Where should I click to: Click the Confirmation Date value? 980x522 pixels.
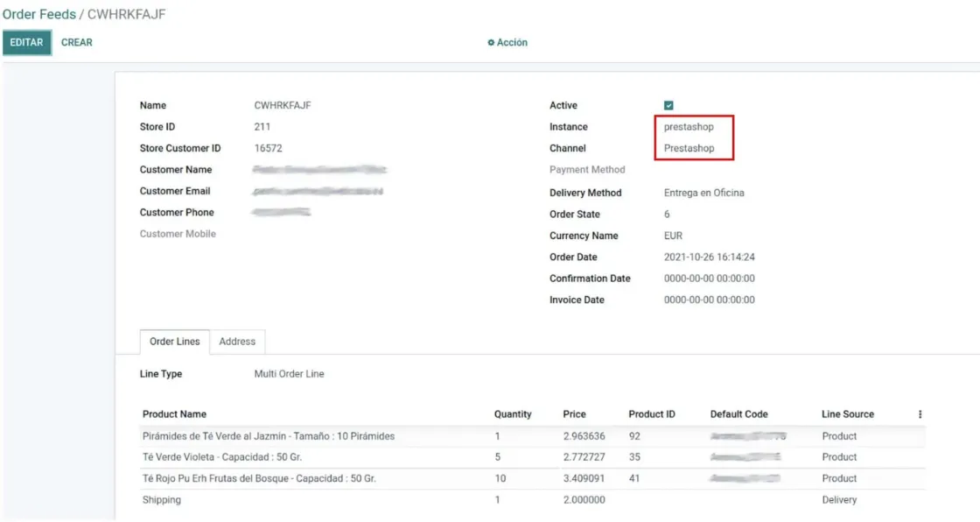(710, 279)
